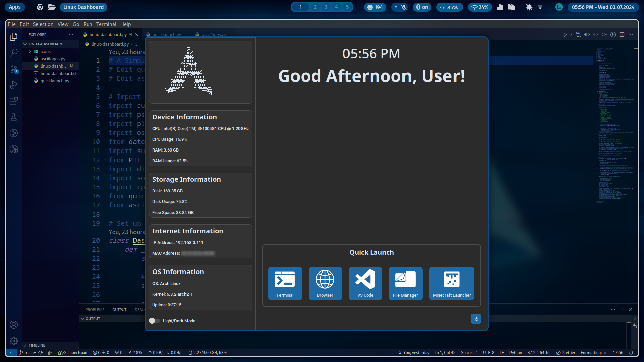
Task: Click the Bluetooth 'on' indicator in top bar
Action: pyautogui.click(x=422, y=7)
